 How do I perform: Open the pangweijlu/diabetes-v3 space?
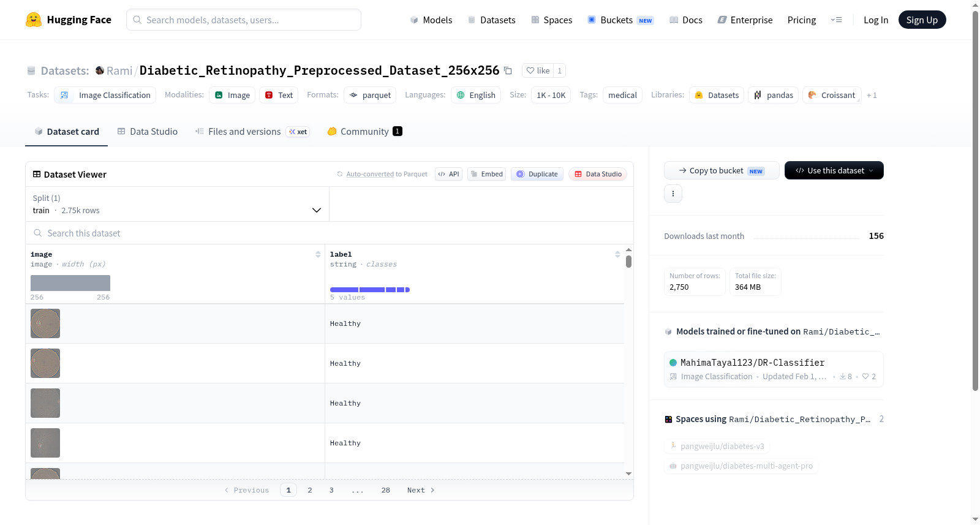717,446
